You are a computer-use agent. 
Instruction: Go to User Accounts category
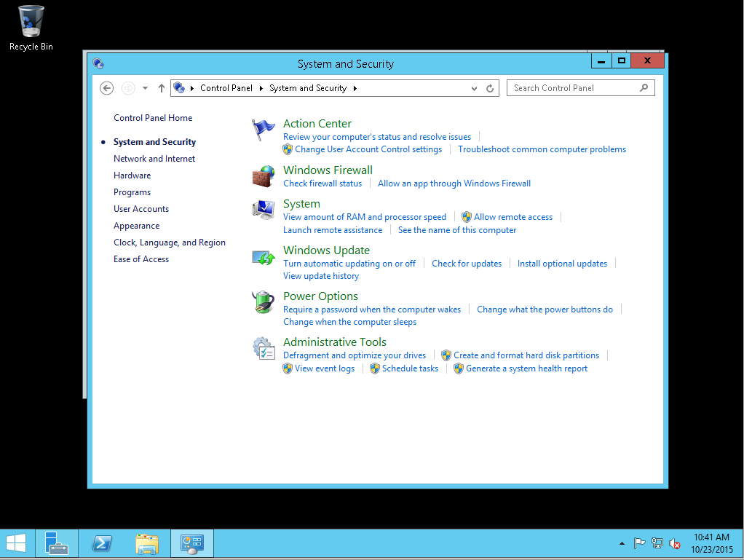pos(141,209)
